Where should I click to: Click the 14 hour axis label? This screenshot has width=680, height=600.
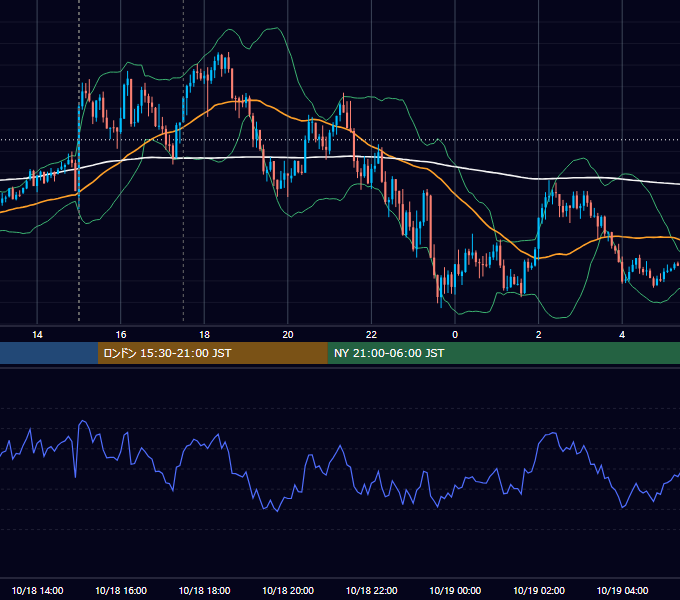[x=37, y=335]
